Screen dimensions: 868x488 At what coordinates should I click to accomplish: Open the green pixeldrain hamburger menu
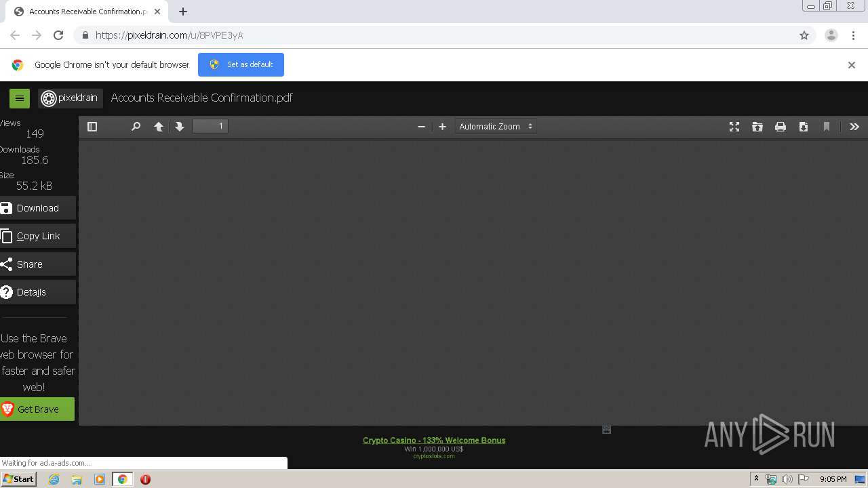coord(20,98)
